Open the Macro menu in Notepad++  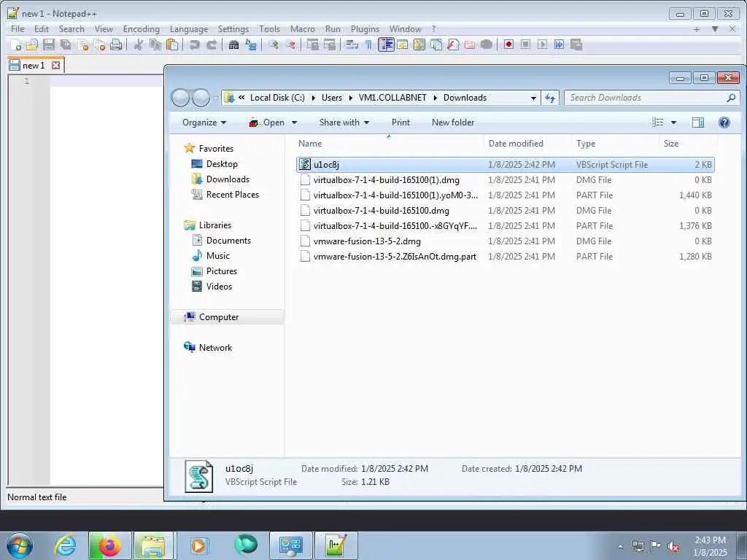(303, 29)
